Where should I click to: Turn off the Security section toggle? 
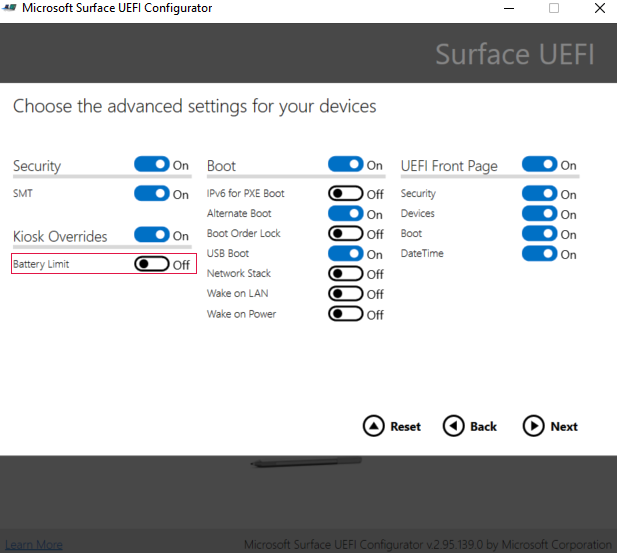[151, 164]
